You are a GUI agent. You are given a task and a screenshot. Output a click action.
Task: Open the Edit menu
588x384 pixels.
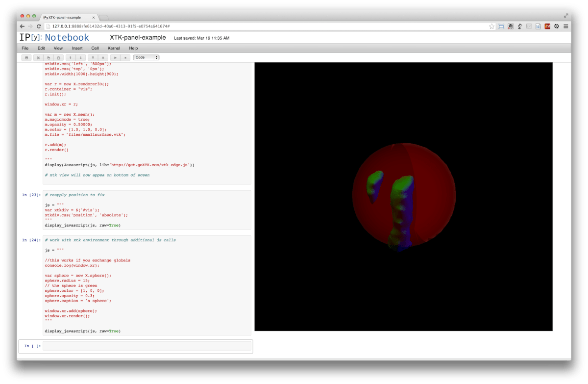41,48
